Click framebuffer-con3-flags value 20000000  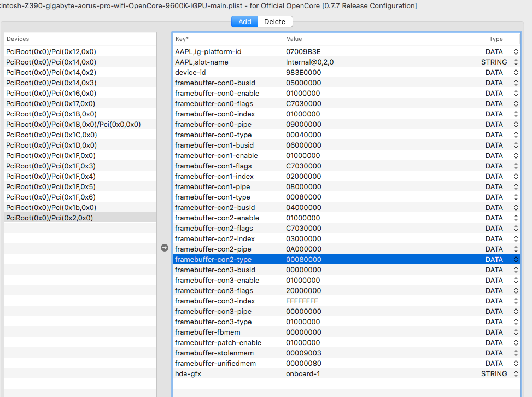pos(303,290)
